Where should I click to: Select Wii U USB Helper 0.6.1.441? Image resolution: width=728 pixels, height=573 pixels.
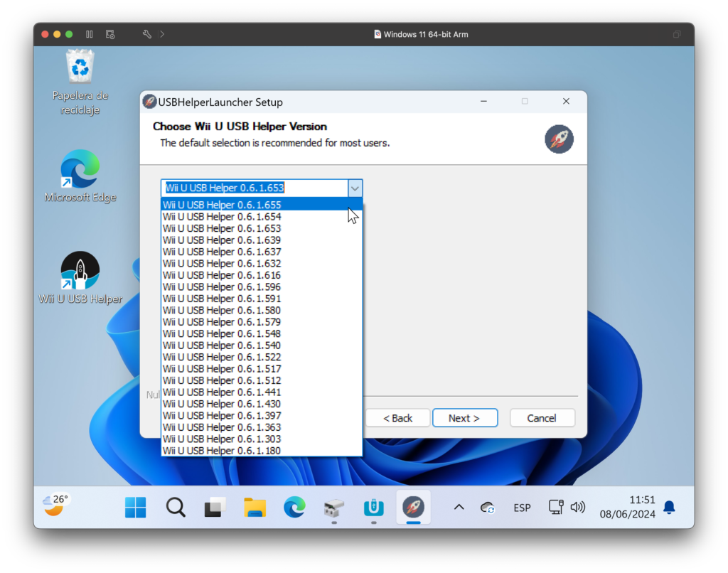[262, 392]
